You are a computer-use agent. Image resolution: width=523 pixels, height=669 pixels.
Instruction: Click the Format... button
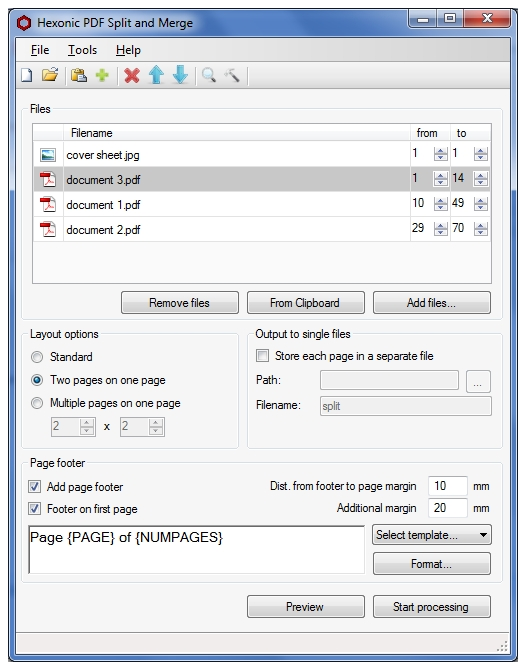432,564
